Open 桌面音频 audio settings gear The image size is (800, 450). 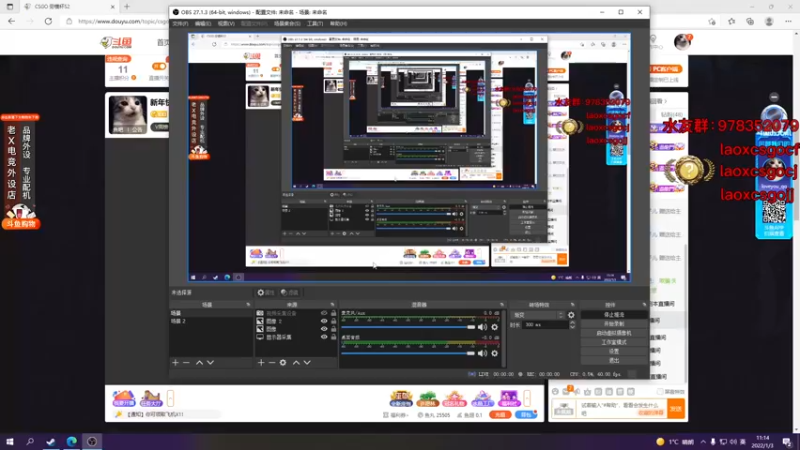coord(494,353)
